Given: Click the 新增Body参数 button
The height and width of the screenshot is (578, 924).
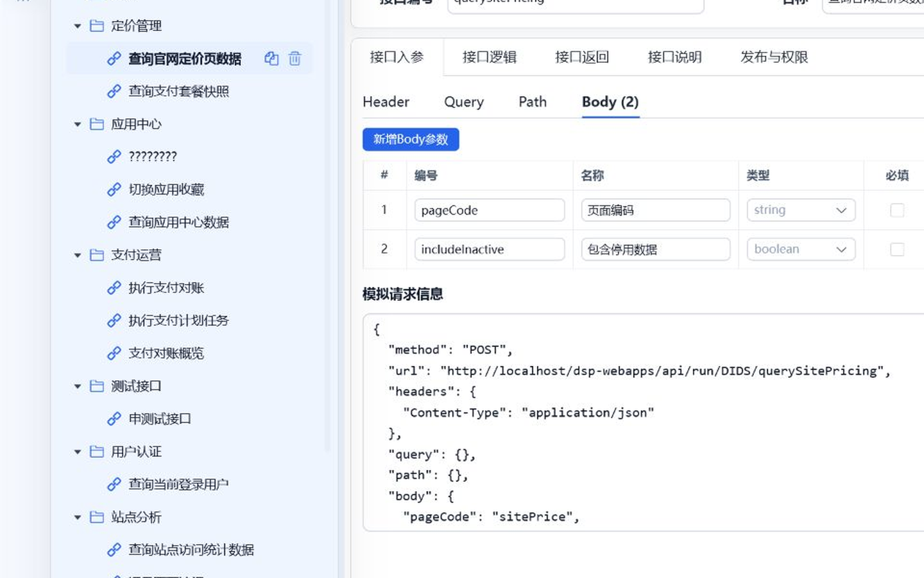Looking at the screenshot, I should (411, 139).
